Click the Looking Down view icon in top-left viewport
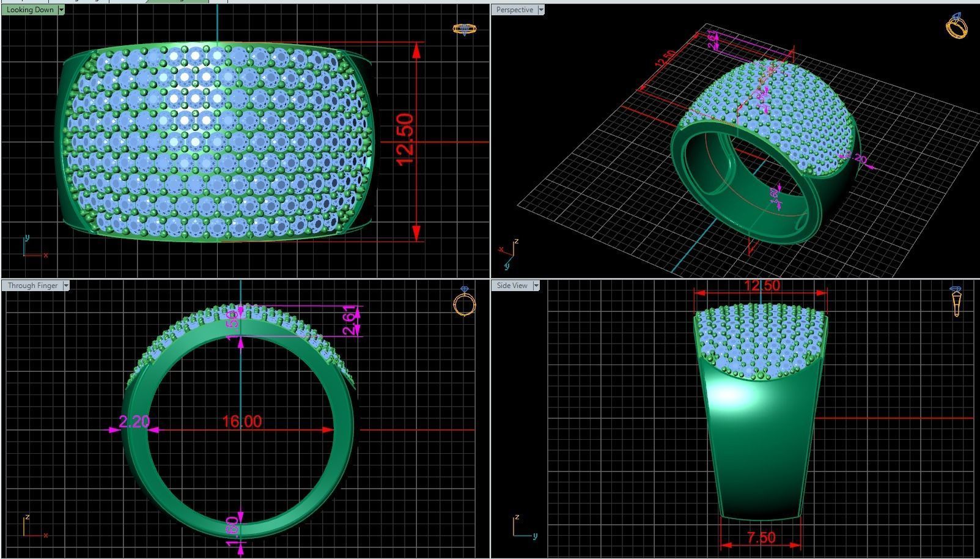The width and height of the screenshot is (980, 559). [464, 29]
